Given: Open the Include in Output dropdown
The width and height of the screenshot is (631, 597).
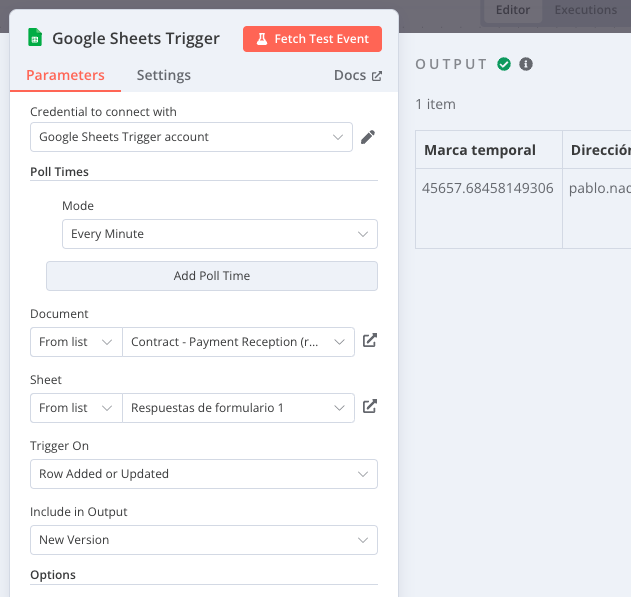Looking at the screenshot, I should tap(204, 540).
